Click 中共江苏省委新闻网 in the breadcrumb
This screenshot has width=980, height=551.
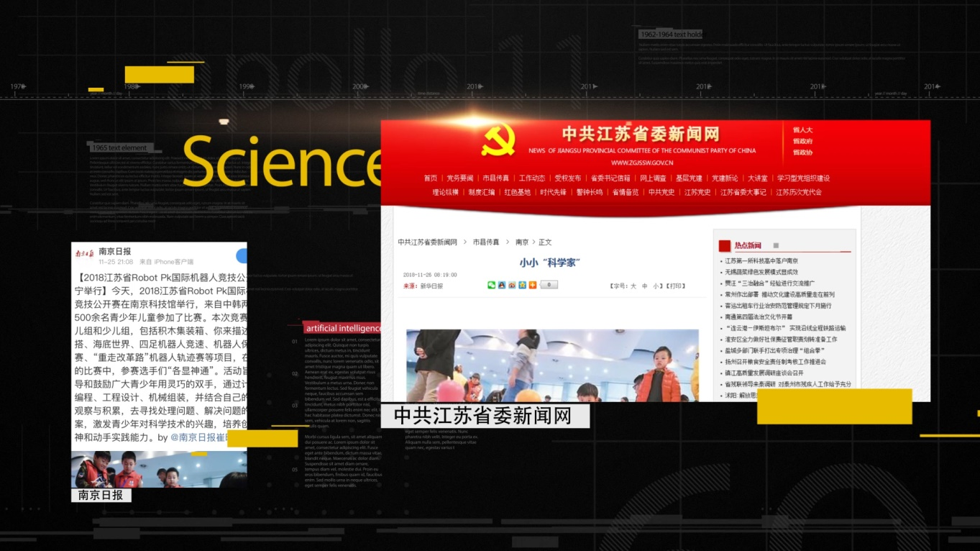coord(428,242)
